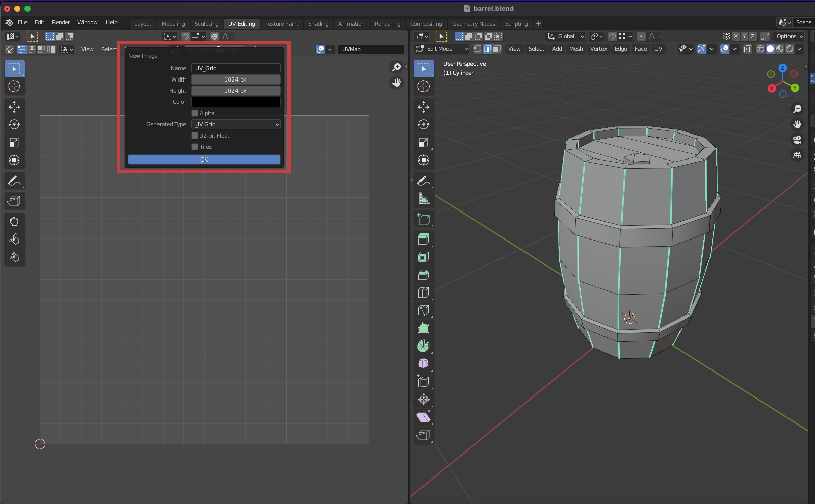Viewport: 815px width, 504px height.
Task: Enable the Alpha checkbox
Action: 195,113
